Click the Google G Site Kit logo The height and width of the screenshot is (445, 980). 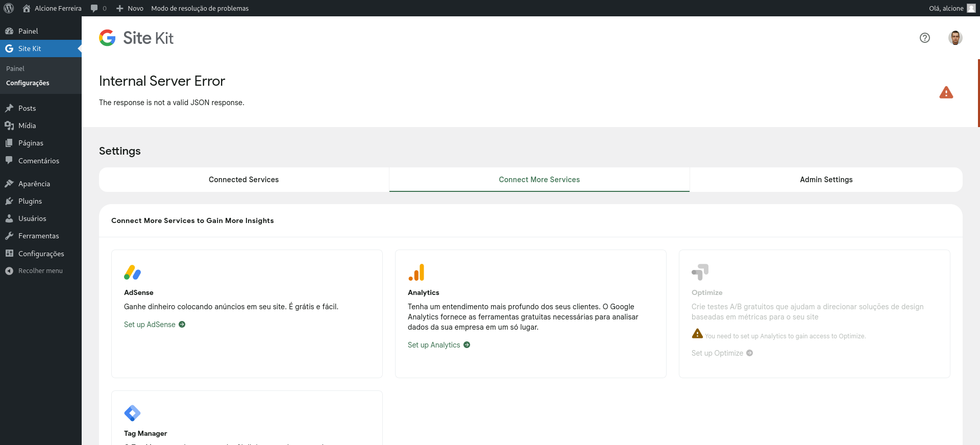[107, 38]
